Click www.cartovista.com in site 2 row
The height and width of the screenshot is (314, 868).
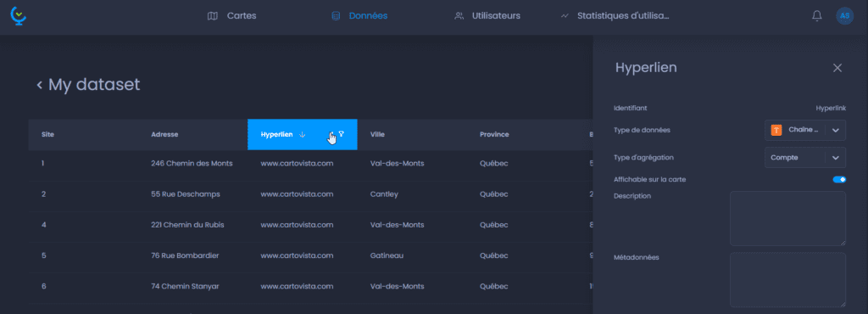pyautogui.click(x=297, y=194)
